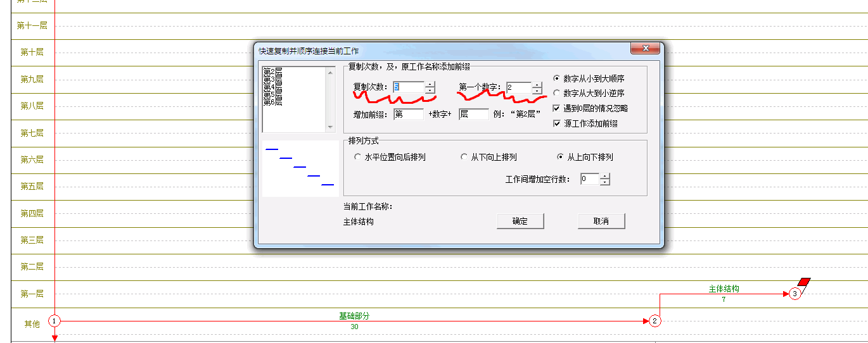868x343 pixels.
Task: Click into the 第一个数字 input field
Action: [519, 87]
